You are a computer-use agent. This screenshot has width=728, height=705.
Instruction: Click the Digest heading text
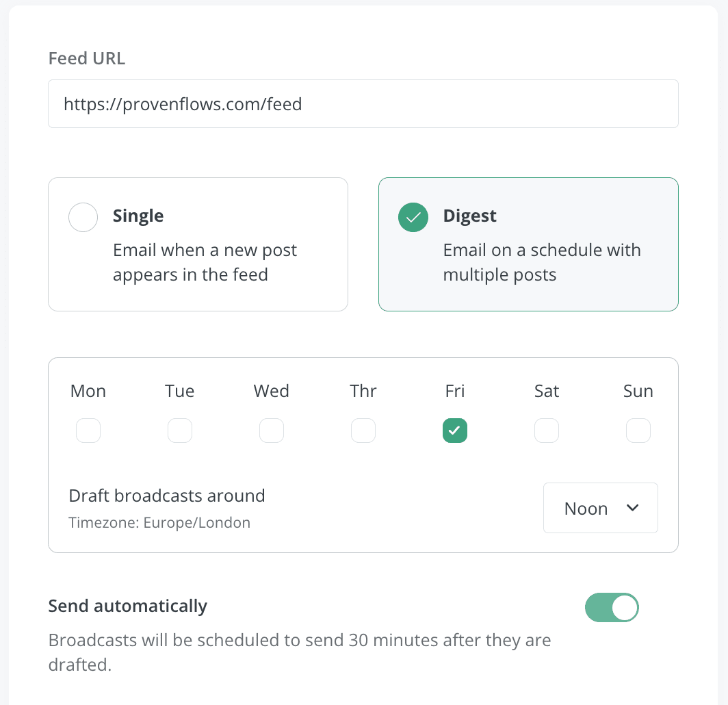(x=470, y=216)
